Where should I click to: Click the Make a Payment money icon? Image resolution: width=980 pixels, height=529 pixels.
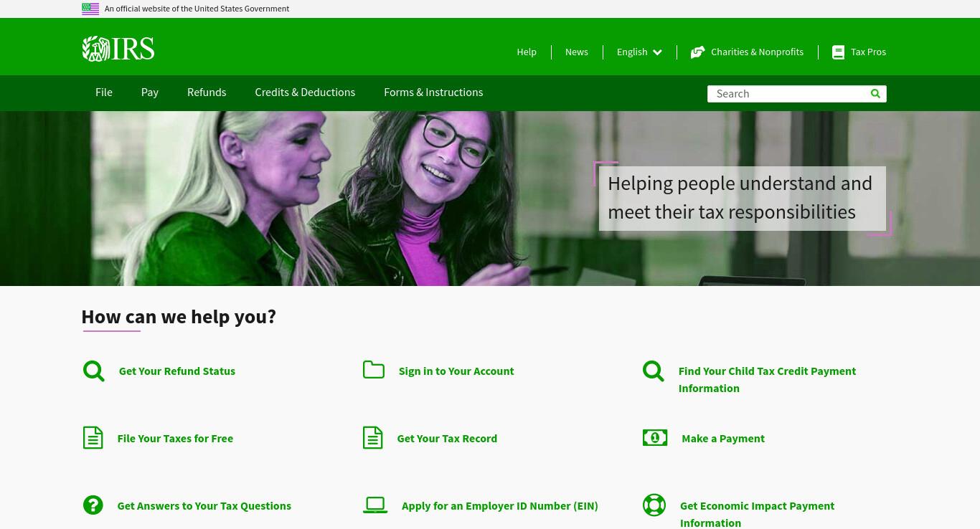pos(655,437)
